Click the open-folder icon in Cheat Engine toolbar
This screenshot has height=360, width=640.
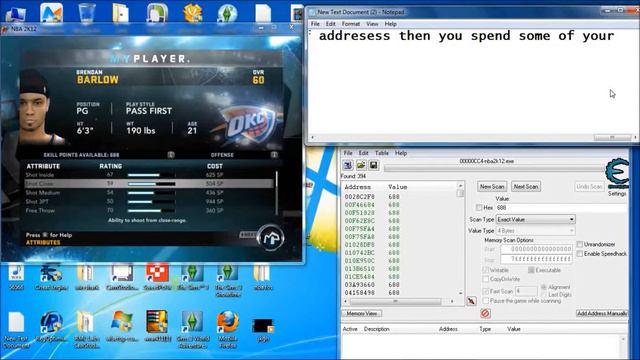pos(361,165)
